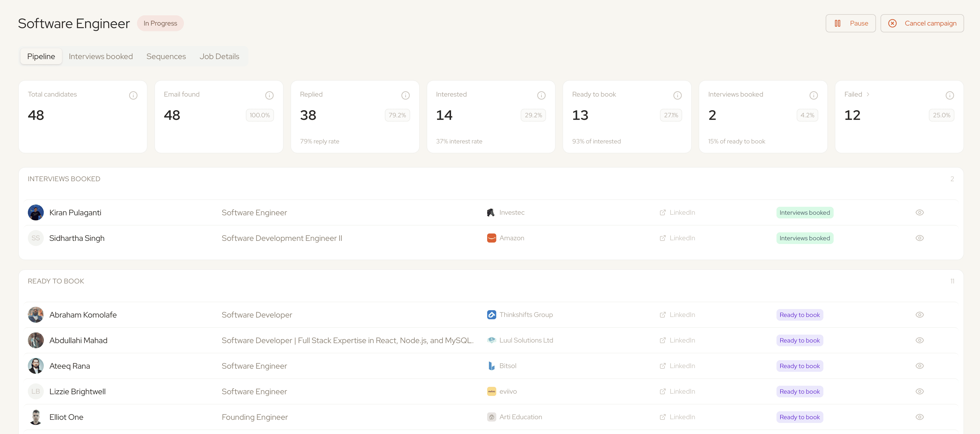Click the info icon on Interviews booked card
Viewport: 980px width, 434px height.
click(814, 95)
